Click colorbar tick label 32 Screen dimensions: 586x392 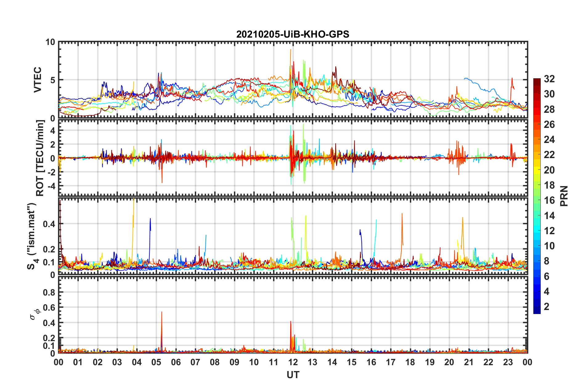pyautogui.click(x=549, y=79)
